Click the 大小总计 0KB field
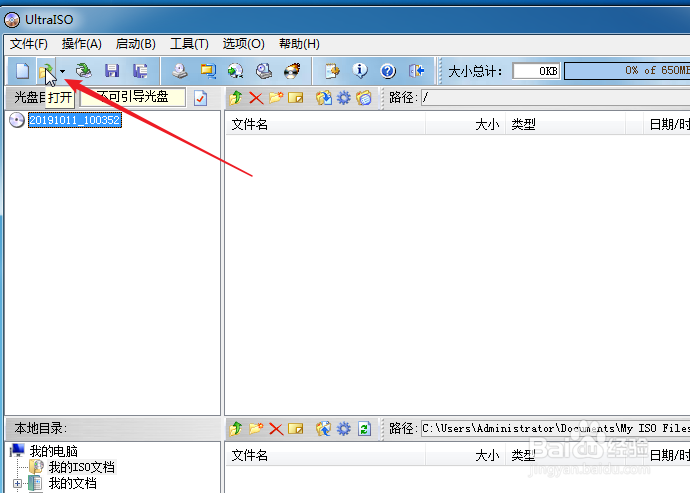 [x=536, y=71]
